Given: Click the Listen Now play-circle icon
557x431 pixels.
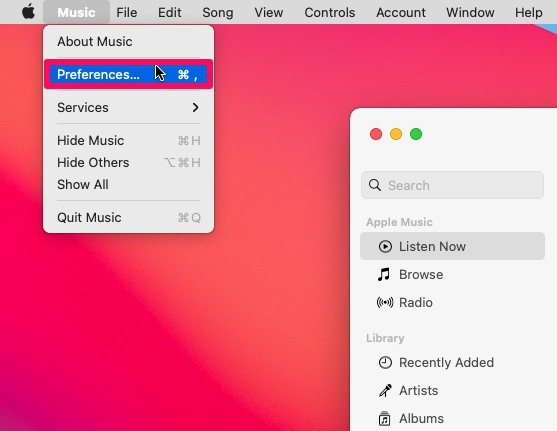Looking at the screenshot, I should pos(385,246).
